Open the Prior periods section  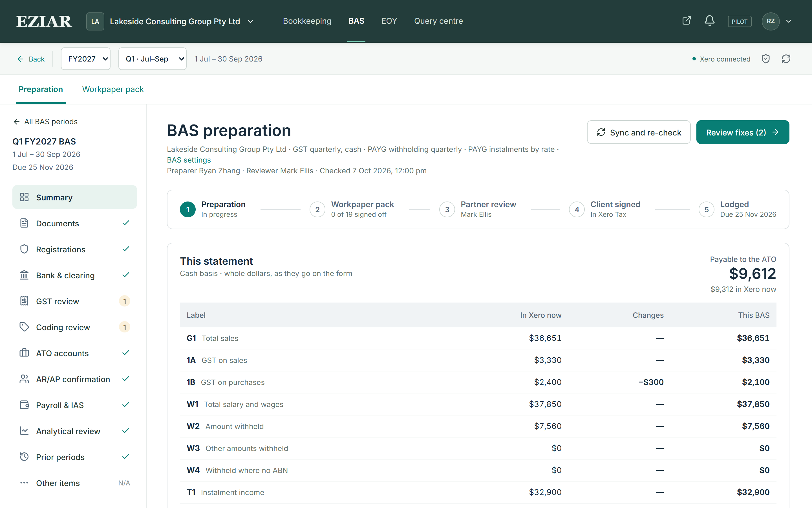point(74,457)
